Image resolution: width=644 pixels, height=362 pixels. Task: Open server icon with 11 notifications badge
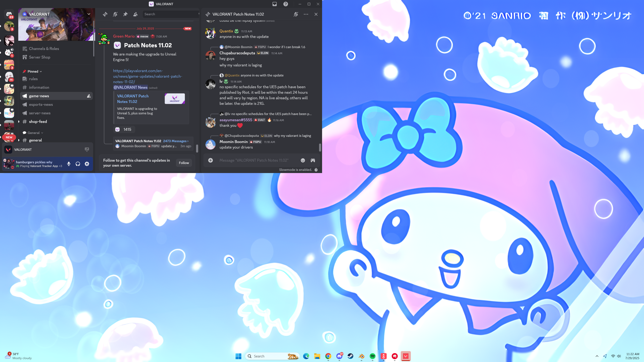pos(9,77)
